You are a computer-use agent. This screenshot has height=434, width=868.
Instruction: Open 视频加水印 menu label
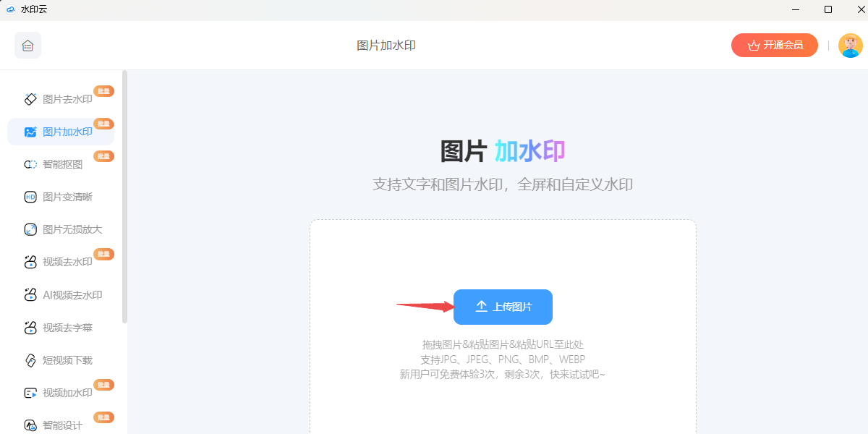pyautogui.click(x=67, y=393)
